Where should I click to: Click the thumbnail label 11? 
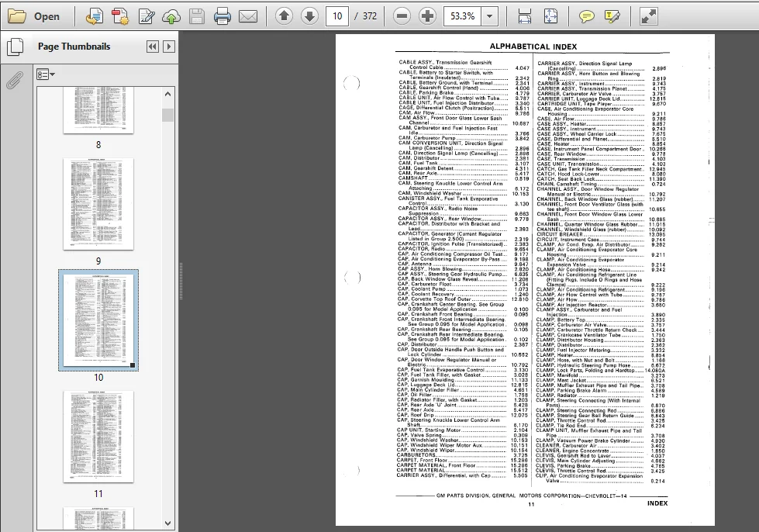coord(98,494)
